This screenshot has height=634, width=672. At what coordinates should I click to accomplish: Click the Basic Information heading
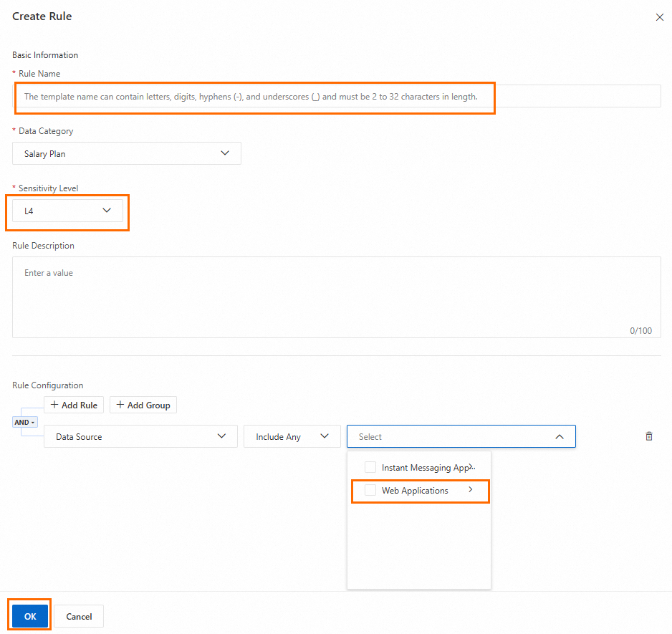pos(45,55)
